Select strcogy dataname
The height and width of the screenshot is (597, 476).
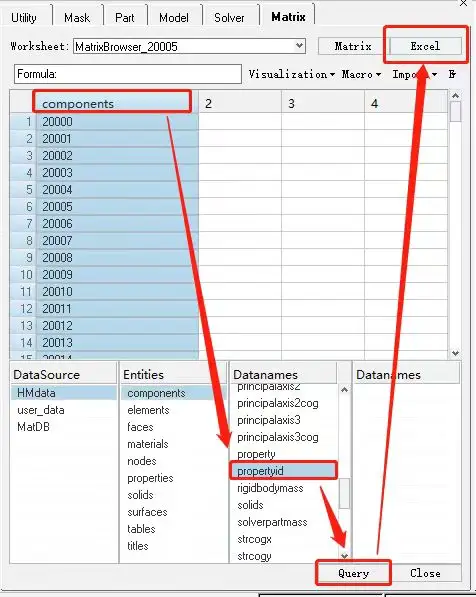284,556
